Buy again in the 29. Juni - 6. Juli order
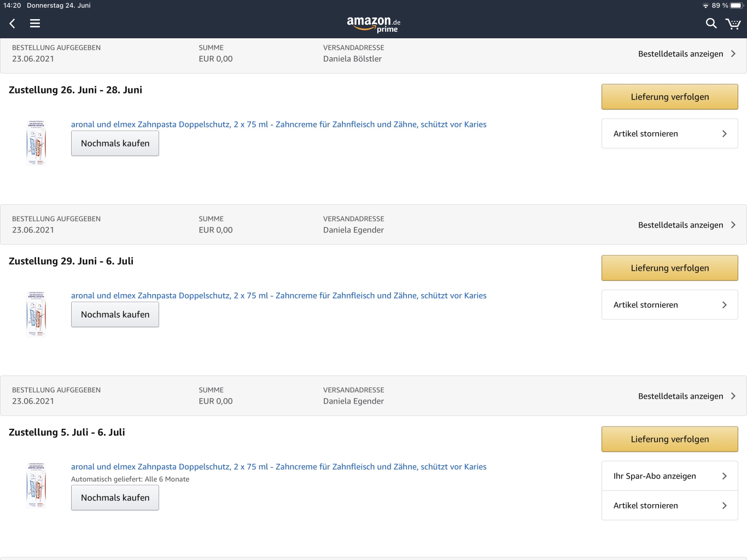 click(115, 314)
